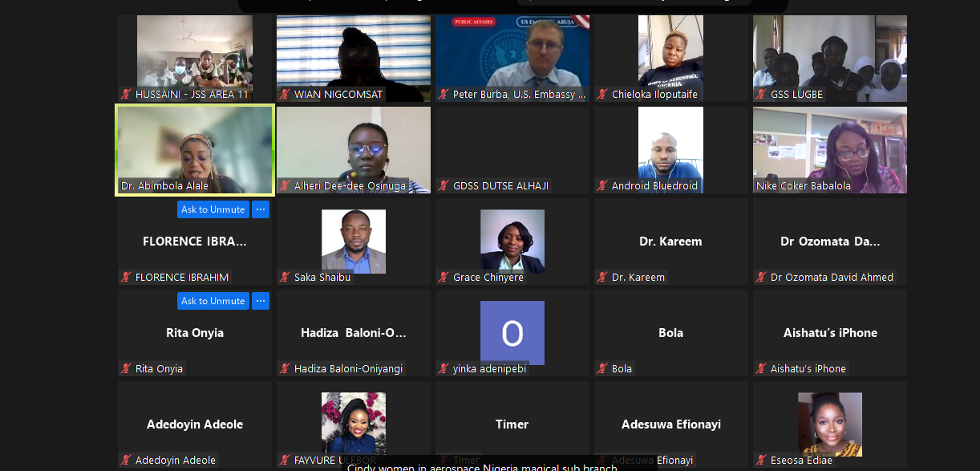This screenshot has width=980, height=471.
Task: Ask Rita Onyia to unmute
Action: coord(213,301)
